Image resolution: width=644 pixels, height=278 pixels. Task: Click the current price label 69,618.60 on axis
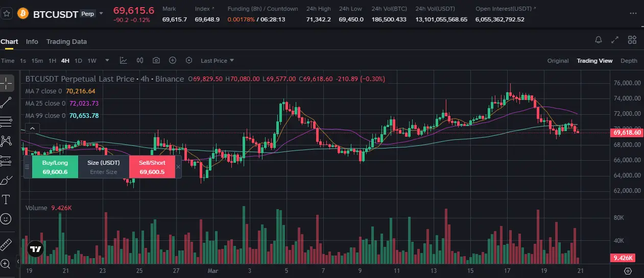pyautogui.click(x=627, y=133)
